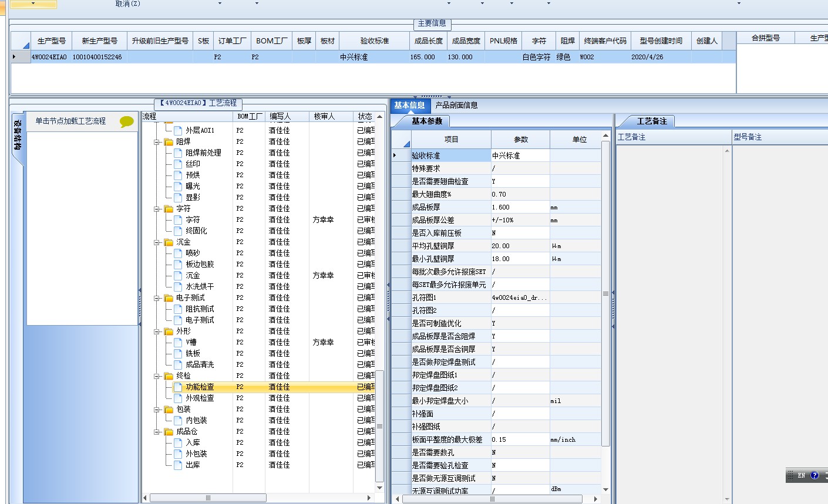828x504 pixels.
Task: Click the process tree vertical scrollbar thumb
Action: tap(380, 426)
